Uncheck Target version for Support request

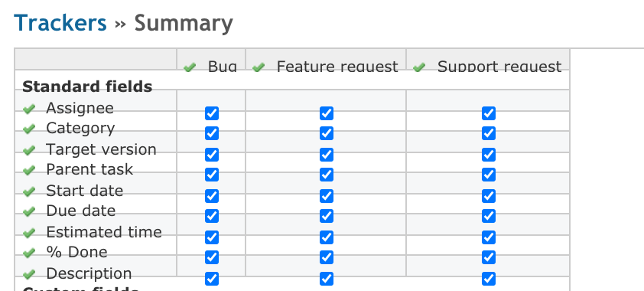(488, 155)
